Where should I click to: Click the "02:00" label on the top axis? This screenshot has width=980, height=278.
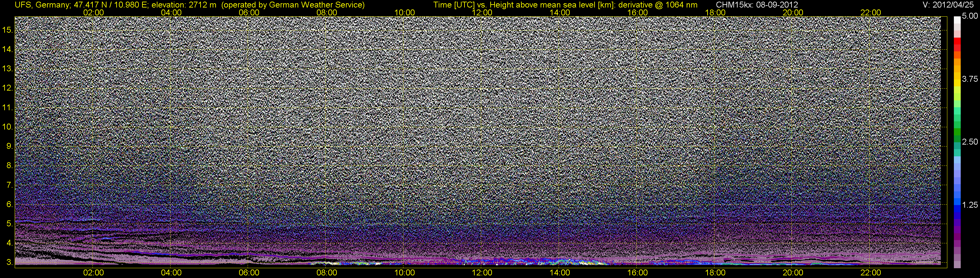click(93, 12)
